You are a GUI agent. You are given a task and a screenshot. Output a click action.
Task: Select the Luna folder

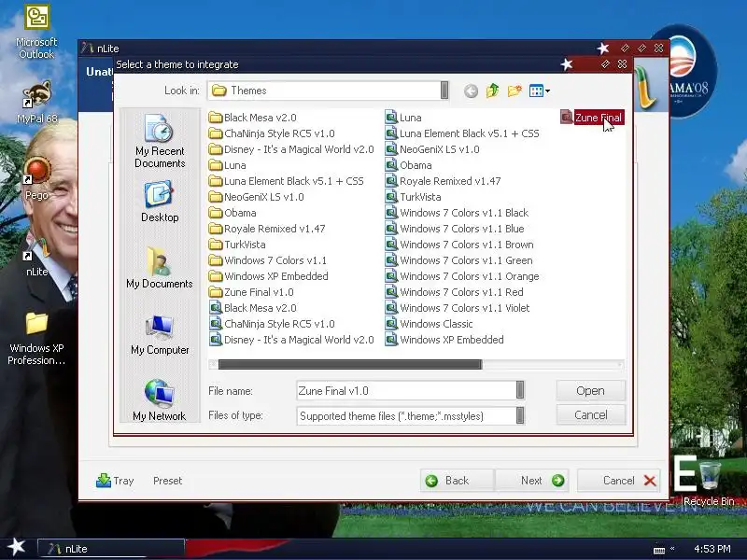(x=228, y=165)
